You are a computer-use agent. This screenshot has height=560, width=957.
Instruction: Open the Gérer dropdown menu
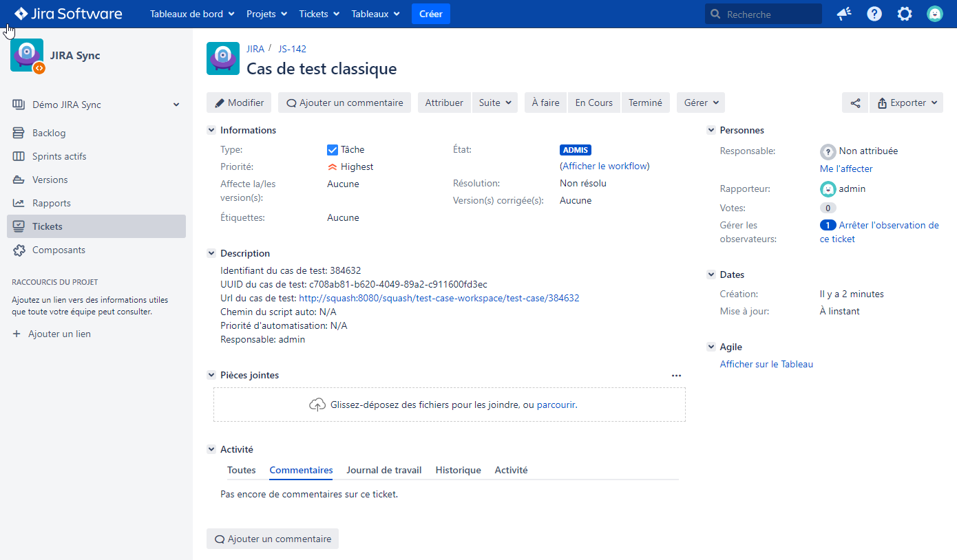[700, 102]
